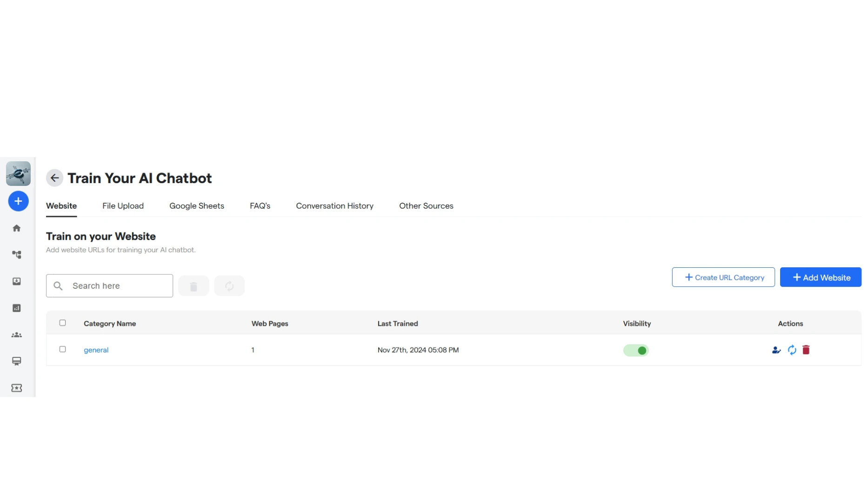Switch to the Other Sources tab
The image size is (868, 502).
[x=426, y=206]
